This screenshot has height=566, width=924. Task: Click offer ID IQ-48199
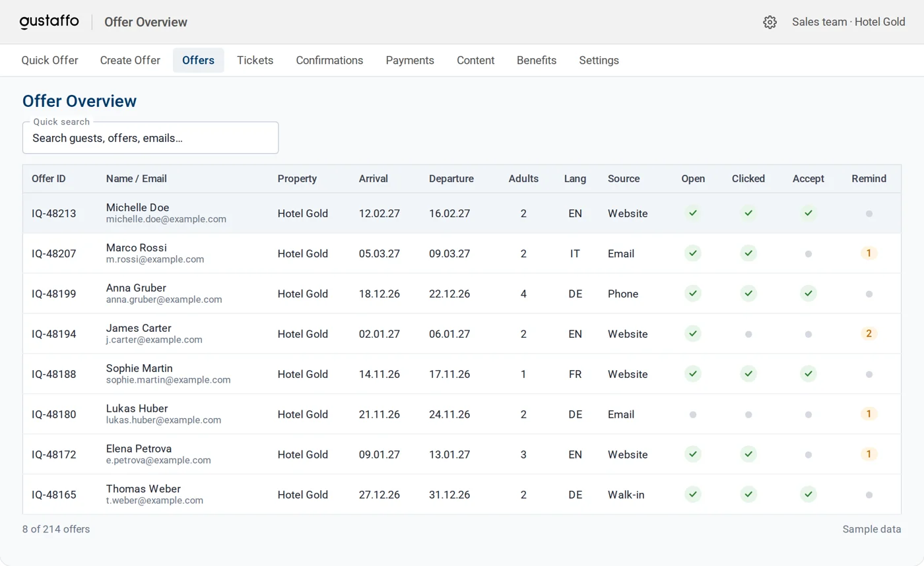click(54, 294)
